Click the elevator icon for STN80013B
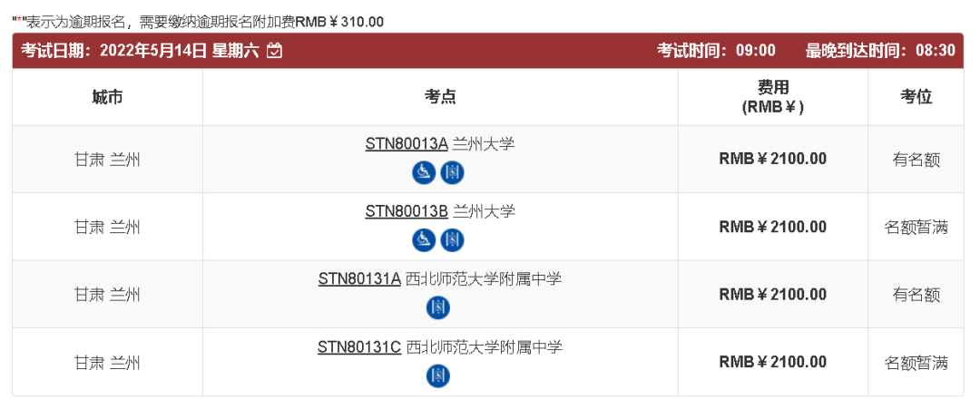 click(x=452, y=239)
